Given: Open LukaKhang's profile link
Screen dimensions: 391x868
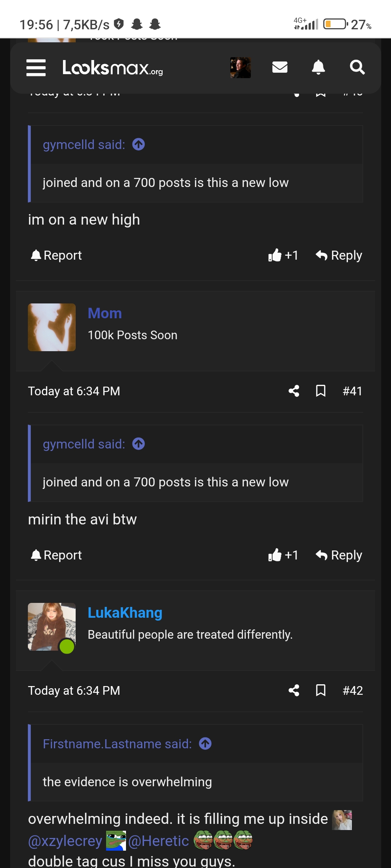Looking at the screenshot, I should [x=125, y=613].
